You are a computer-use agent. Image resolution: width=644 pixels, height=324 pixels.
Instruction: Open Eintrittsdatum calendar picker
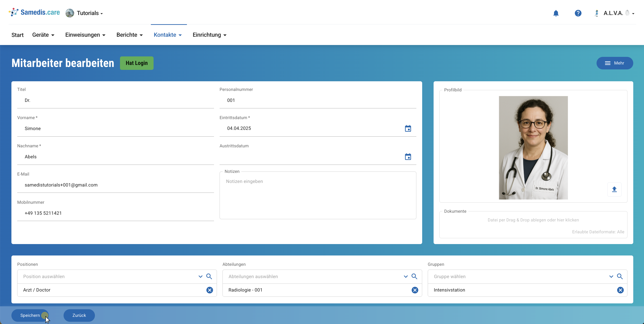pos(408,129)
